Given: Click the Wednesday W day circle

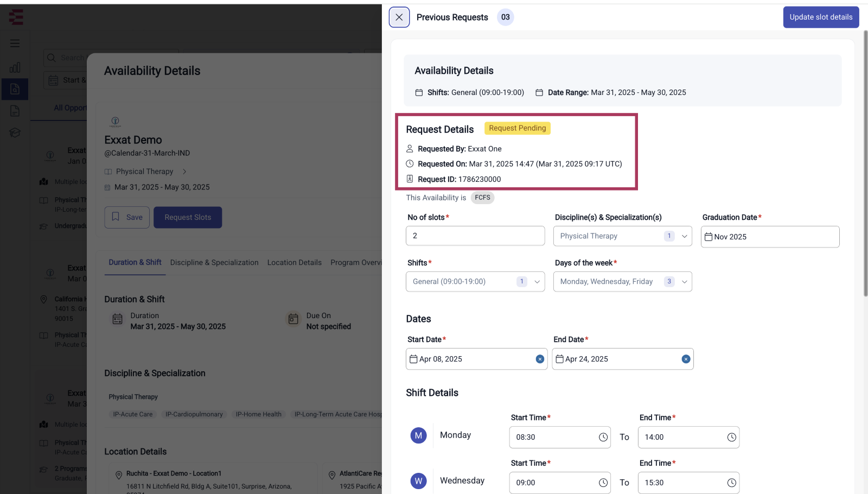Looking at the screenshot, I should tap(418, 481).
